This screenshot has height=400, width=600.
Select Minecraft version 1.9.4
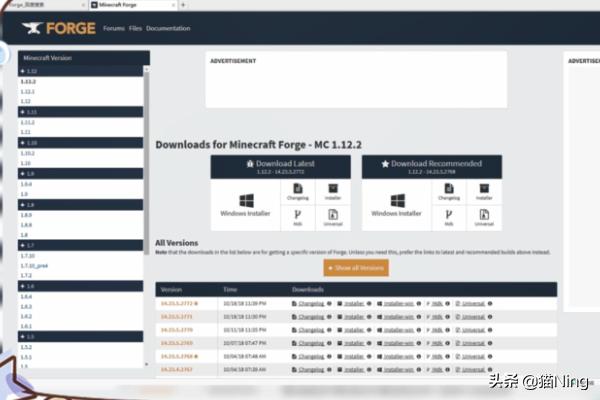coord(26,184)
